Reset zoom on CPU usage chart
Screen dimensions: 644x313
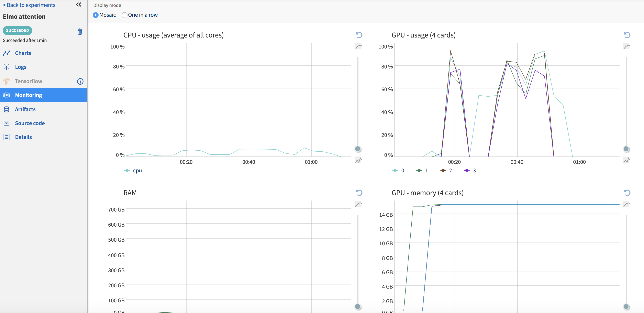point(359,35)
